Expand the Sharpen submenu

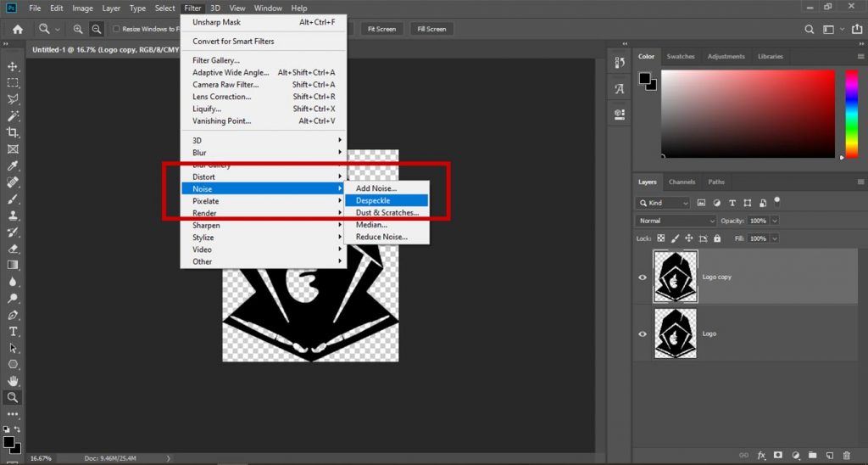tap(264, 226)
